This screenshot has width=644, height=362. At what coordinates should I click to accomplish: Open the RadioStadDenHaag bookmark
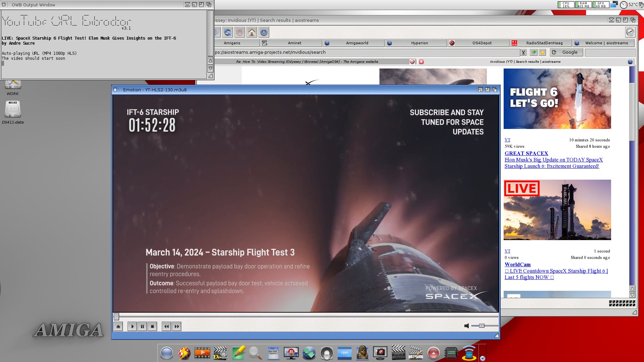pyautogui.click(x=541, y=43)
